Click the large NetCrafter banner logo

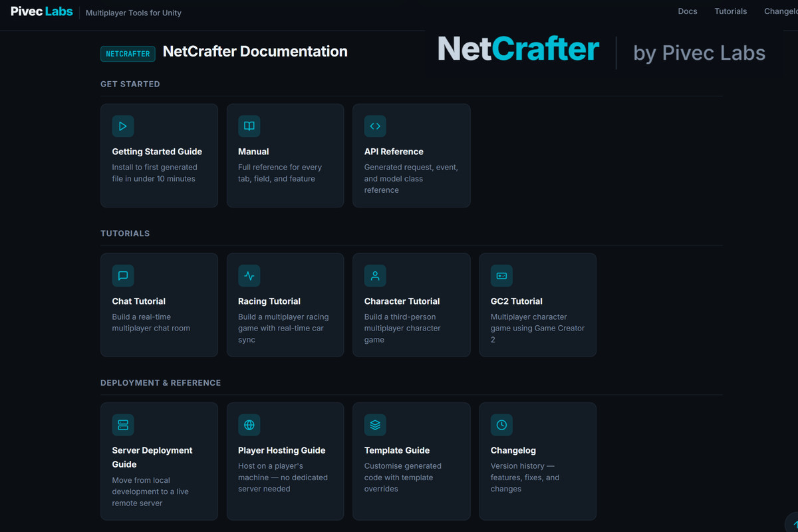click(519, 50)
